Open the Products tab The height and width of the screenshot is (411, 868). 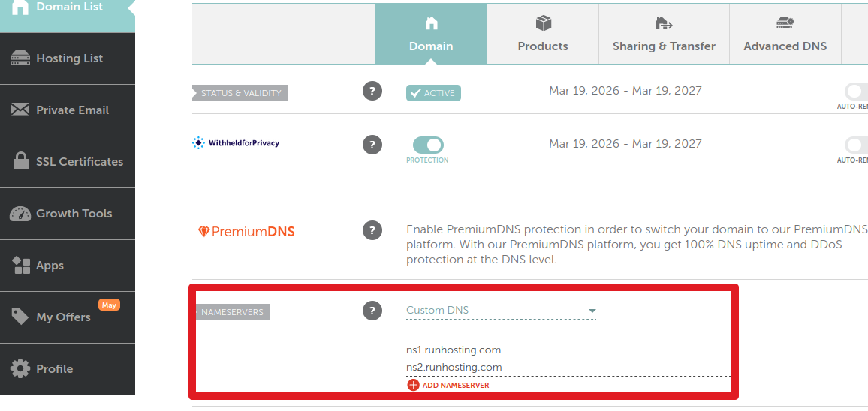tap(542, 34)
